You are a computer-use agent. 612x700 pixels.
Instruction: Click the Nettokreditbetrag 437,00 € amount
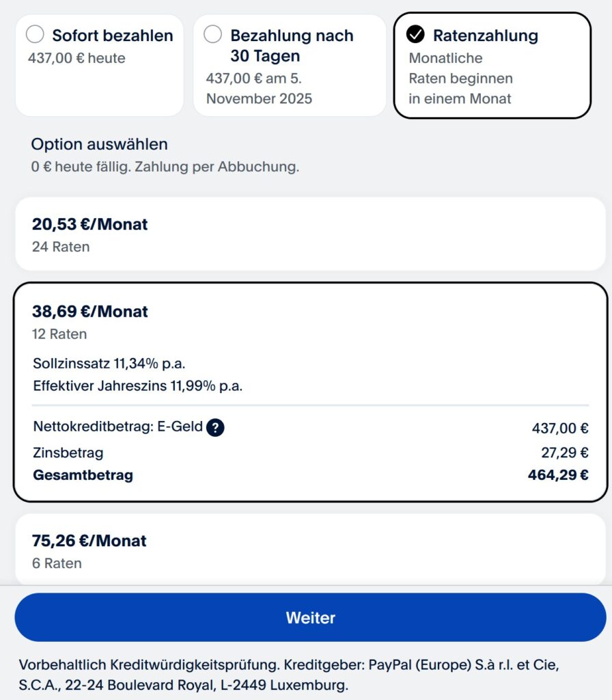tap(559, 429)
